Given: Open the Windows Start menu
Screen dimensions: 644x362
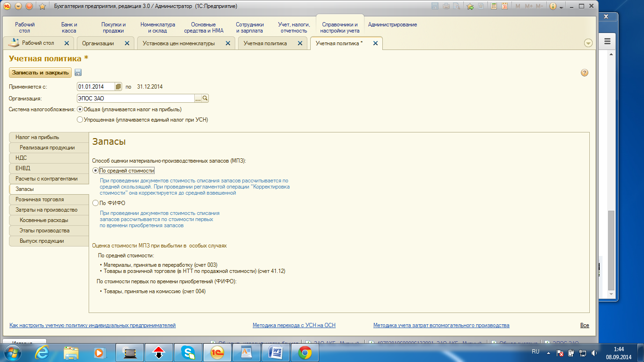Looking at the screenshot, I should click(x=12, y=352).
